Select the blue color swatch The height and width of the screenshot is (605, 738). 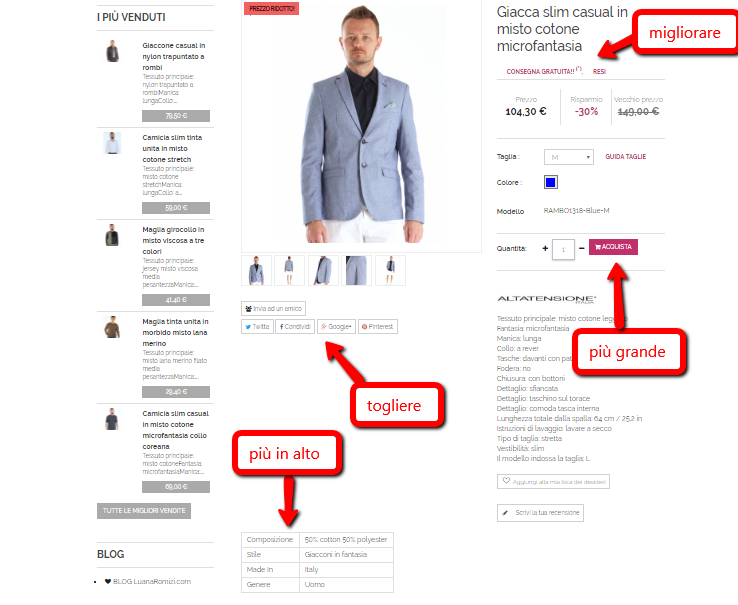[x=551, y=182]
